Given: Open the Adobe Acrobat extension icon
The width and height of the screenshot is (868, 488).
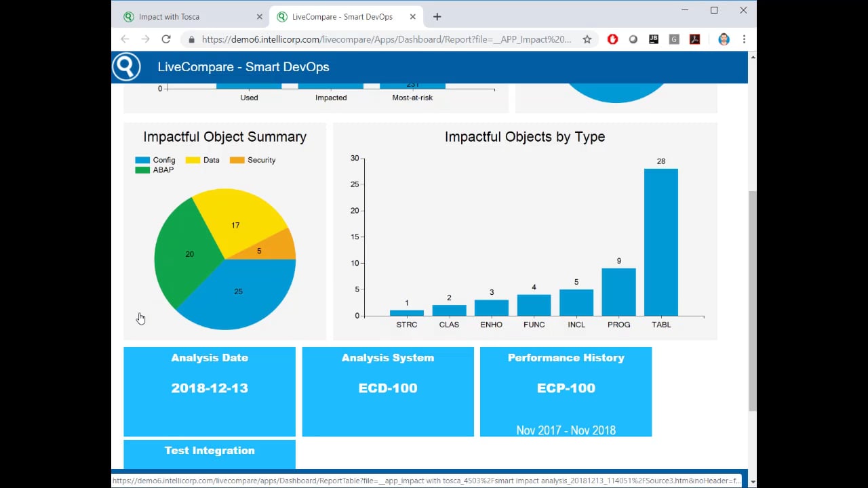Looking at the screenshot, I should (x=694, y=39).
